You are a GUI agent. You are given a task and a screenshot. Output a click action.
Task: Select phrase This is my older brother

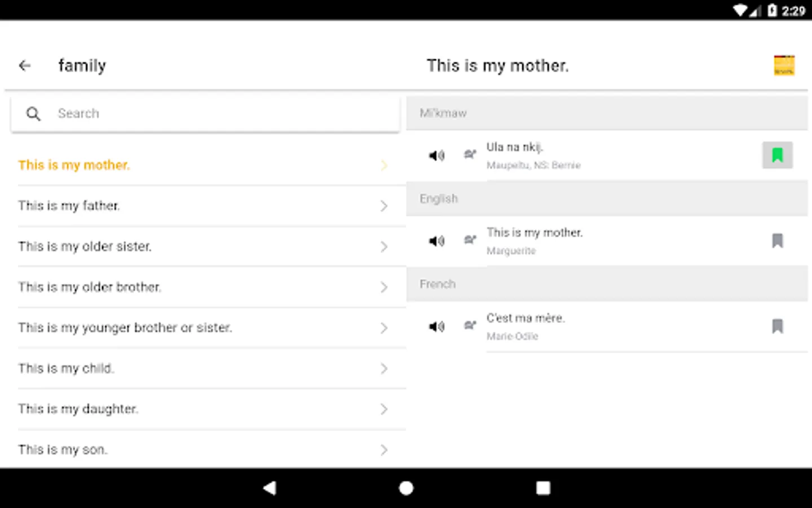(90, 287)
